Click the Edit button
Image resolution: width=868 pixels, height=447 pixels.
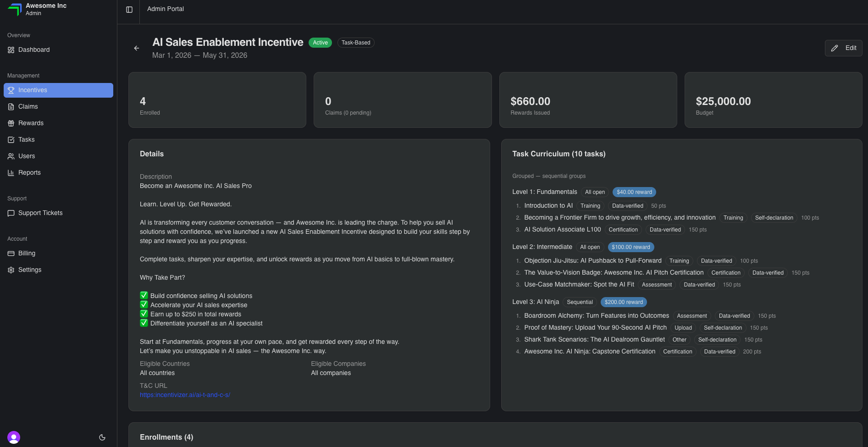[x=843, y=48]
